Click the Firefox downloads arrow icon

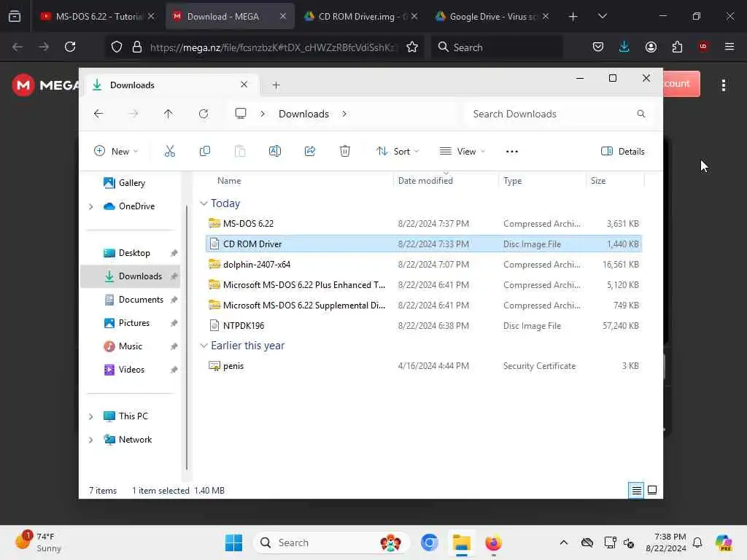tap(624, 47)
